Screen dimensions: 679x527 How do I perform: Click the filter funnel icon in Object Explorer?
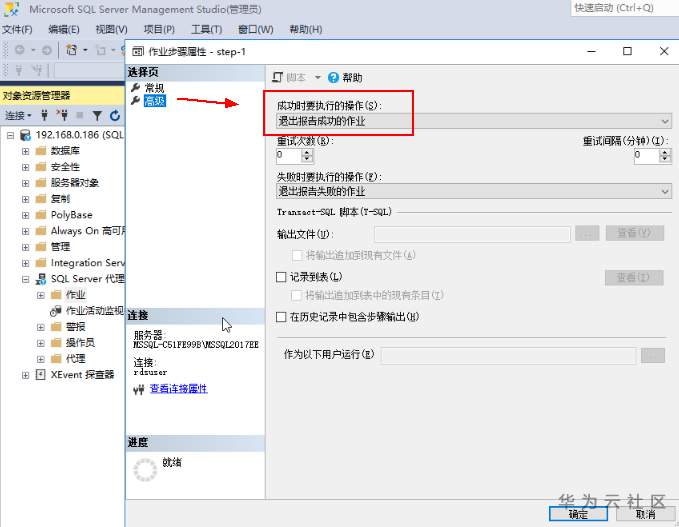tap(97, 116)
